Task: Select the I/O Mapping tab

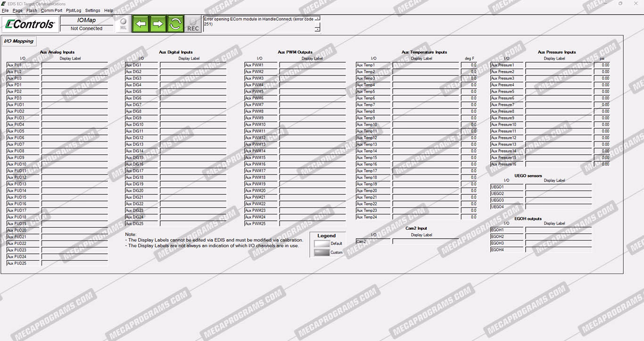Action: coord(19,41)
